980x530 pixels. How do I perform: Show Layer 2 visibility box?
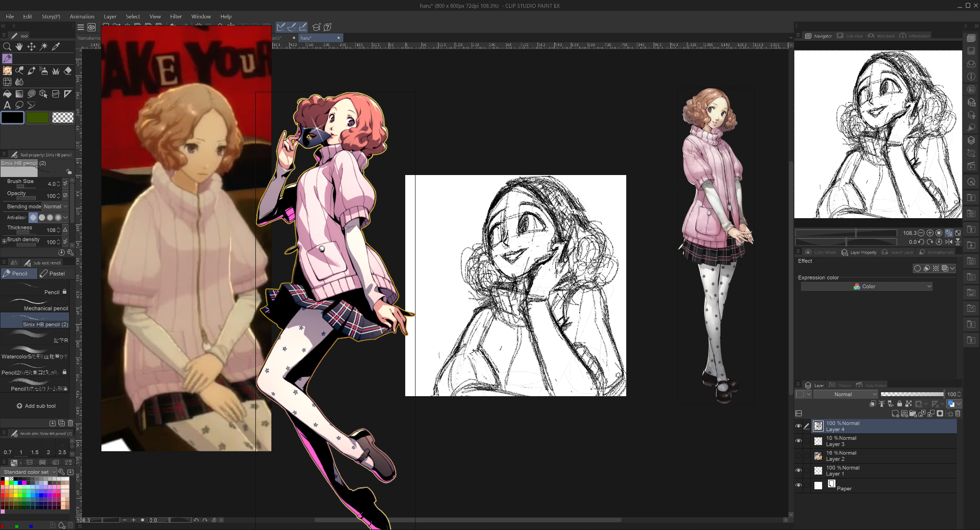coord(798,456)
